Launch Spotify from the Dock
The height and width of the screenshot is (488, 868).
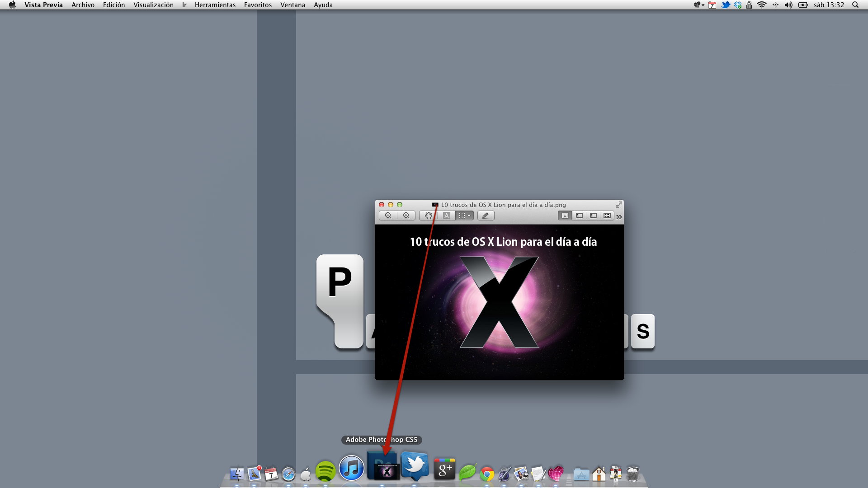325,472
